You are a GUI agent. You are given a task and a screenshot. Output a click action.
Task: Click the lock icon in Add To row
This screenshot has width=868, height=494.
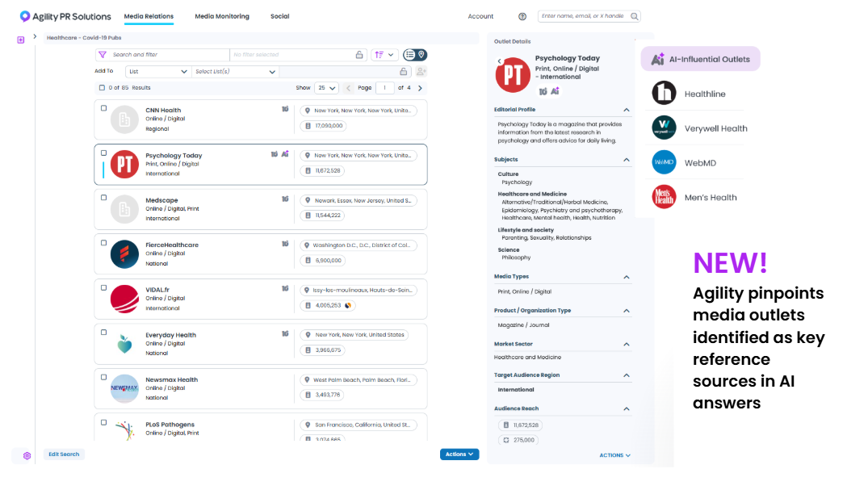(404, 71)
